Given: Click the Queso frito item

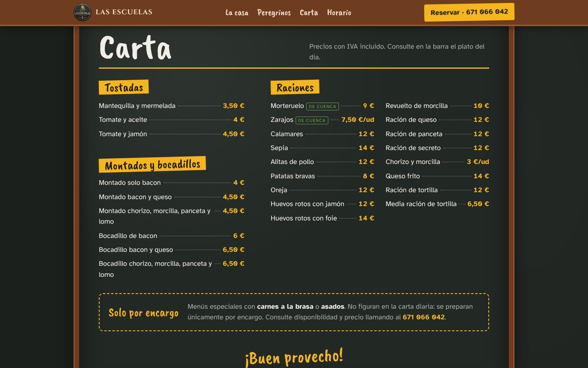Looking at the screenshot, I should click(437, 176).
